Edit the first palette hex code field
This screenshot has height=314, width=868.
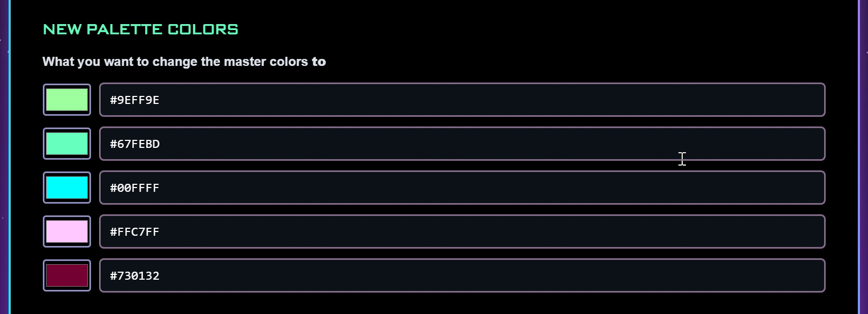pos(462,100)
